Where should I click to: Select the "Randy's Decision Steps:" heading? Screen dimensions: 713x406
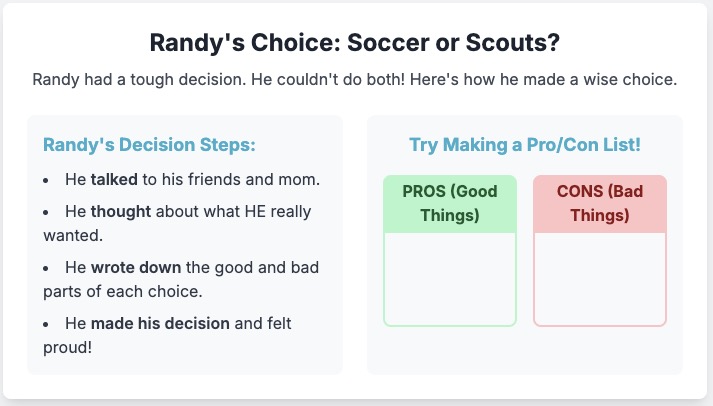pos(149,145)
